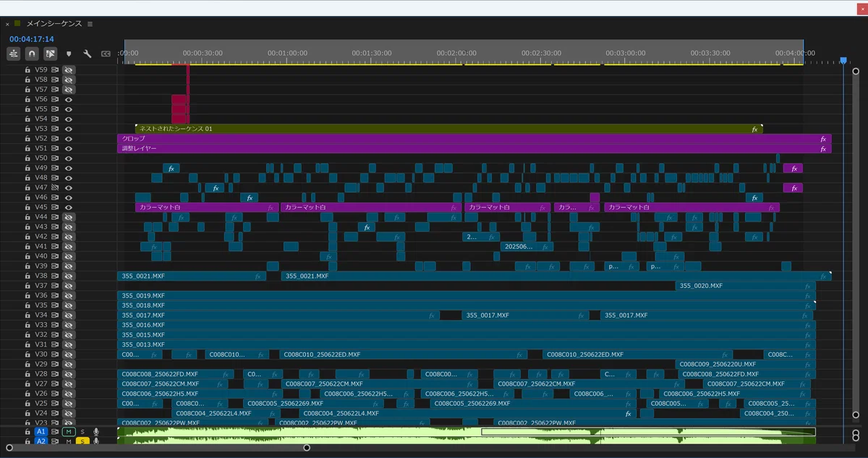The width and height of the screenshot is (868, 458).
Task: Click lock icon of track V38
Action: 27,276
